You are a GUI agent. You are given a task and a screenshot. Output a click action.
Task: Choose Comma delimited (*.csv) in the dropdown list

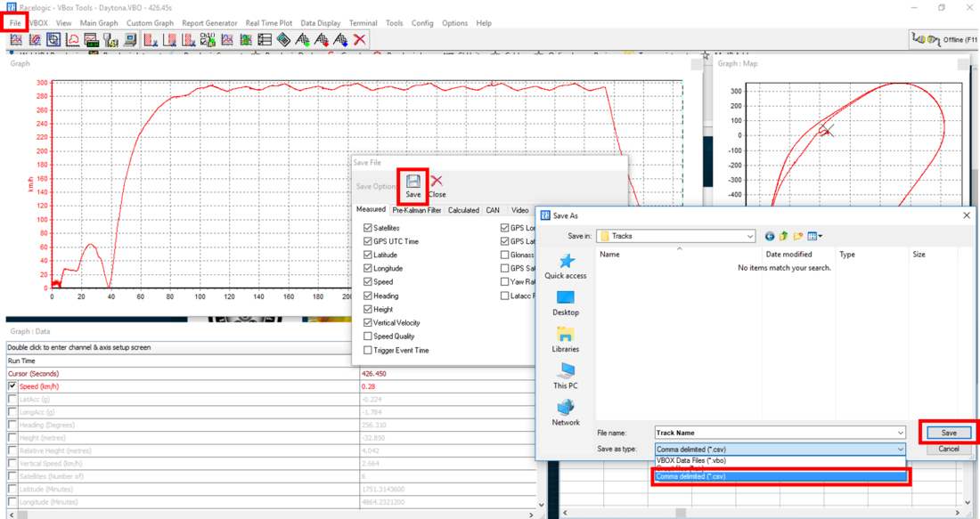point(780,476)
